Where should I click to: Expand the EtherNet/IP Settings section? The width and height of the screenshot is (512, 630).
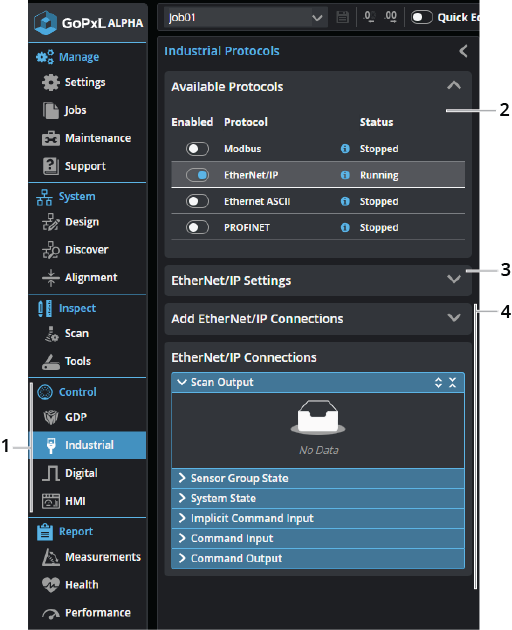click(x=454, y=279)
